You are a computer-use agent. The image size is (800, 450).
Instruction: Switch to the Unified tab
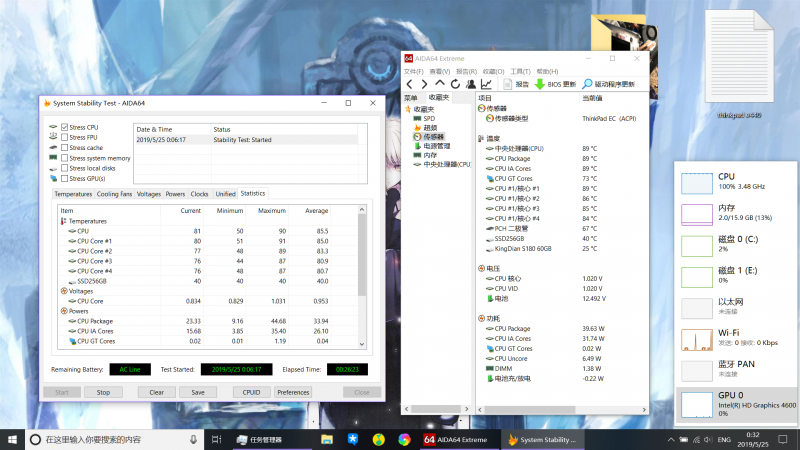[x=225, y=194]
